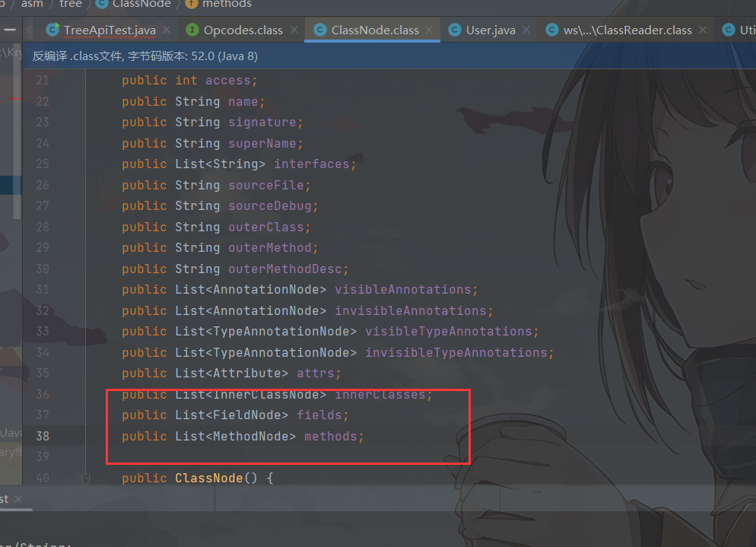Viewport: 756px width, 547px height.
Task: Close the run tab in bottom panel
Action: coord(19,499)
